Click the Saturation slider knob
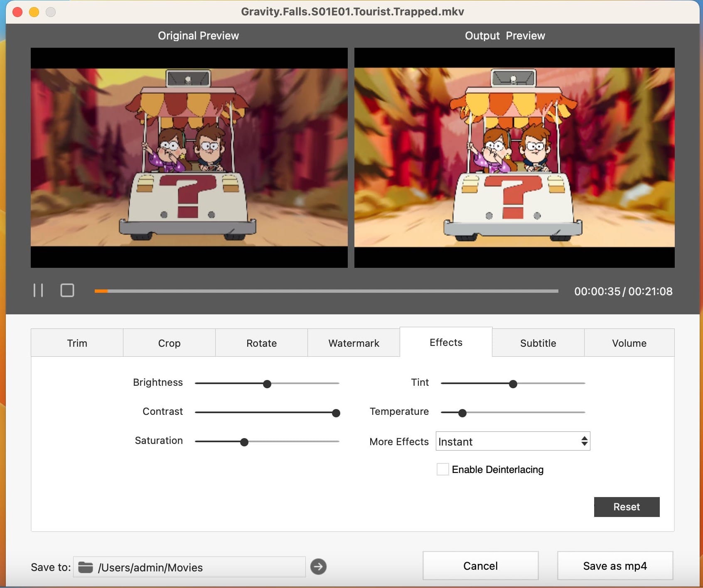Image resolution: width=703 pixels, height=588 pixels. (244, 442)
